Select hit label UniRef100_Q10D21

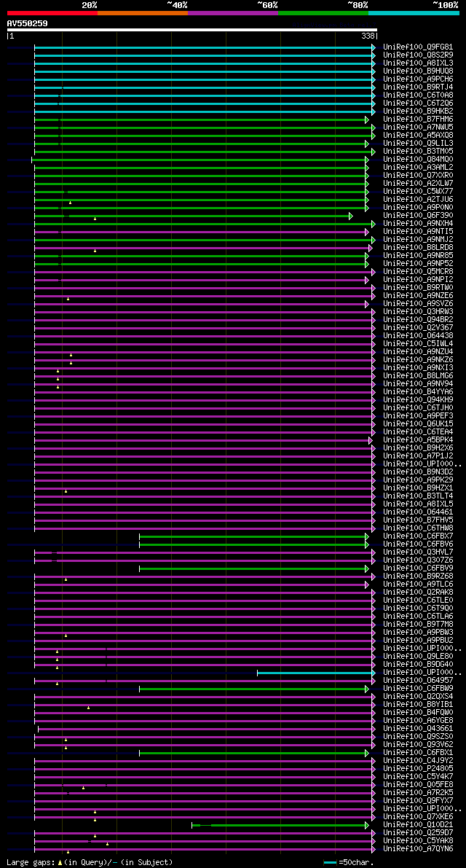(x=418, y=825)
